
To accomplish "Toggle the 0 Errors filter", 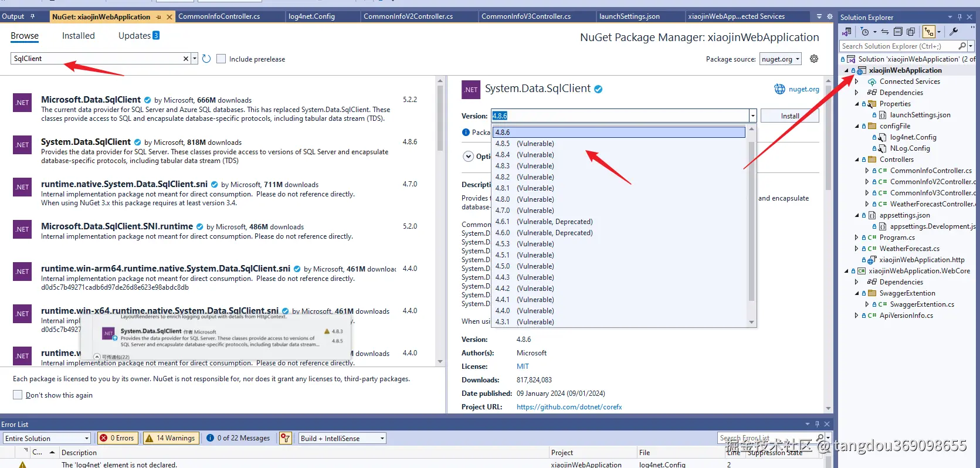I will point(117,438).
